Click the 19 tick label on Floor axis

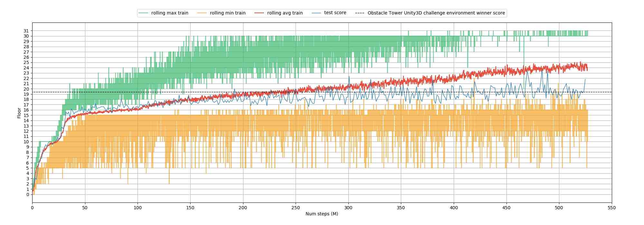click(x=26, y=94)
